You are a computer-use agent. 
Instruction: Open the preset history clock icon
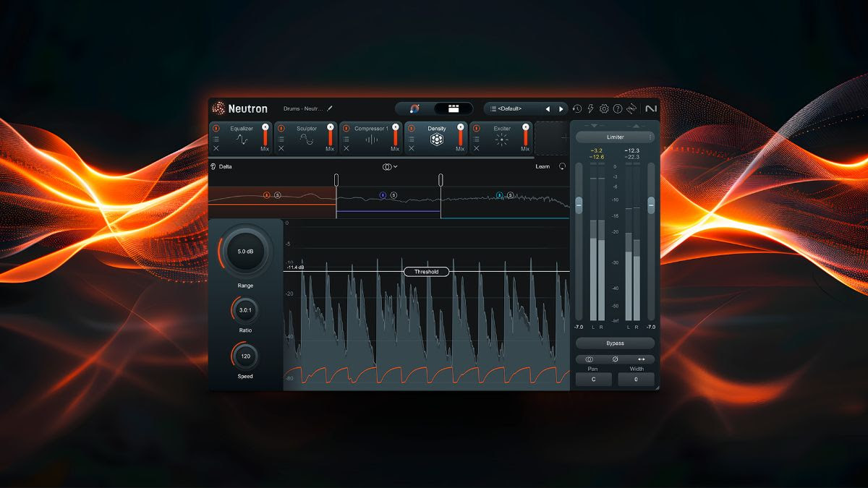pos(577,108)
